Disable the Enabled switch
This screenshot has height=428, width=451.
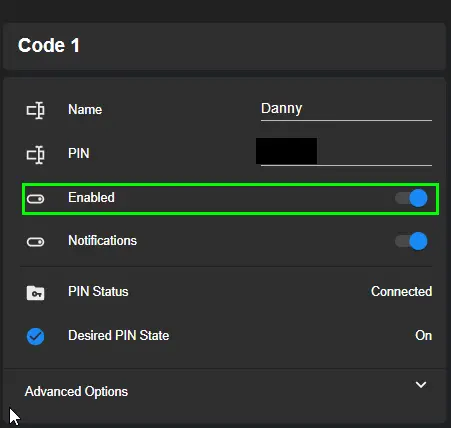coord(411,198)
